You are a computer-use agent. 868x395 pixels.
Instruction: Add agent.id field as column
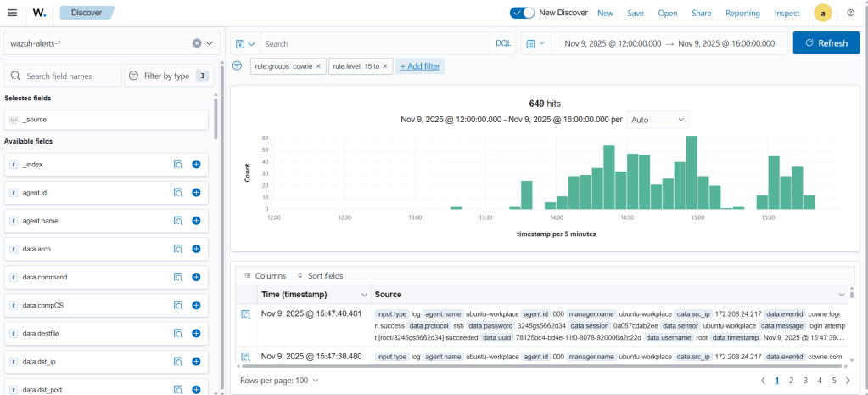[196, 193]
